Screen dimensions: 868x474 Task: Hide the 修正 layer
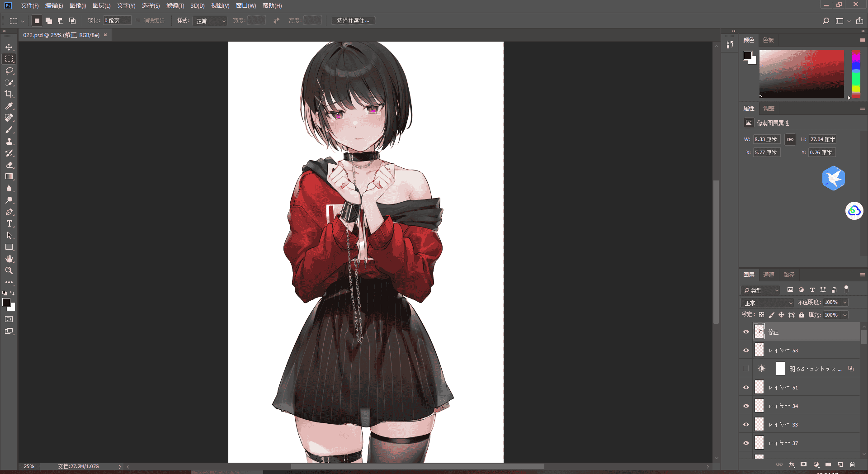tap(746, 332)
